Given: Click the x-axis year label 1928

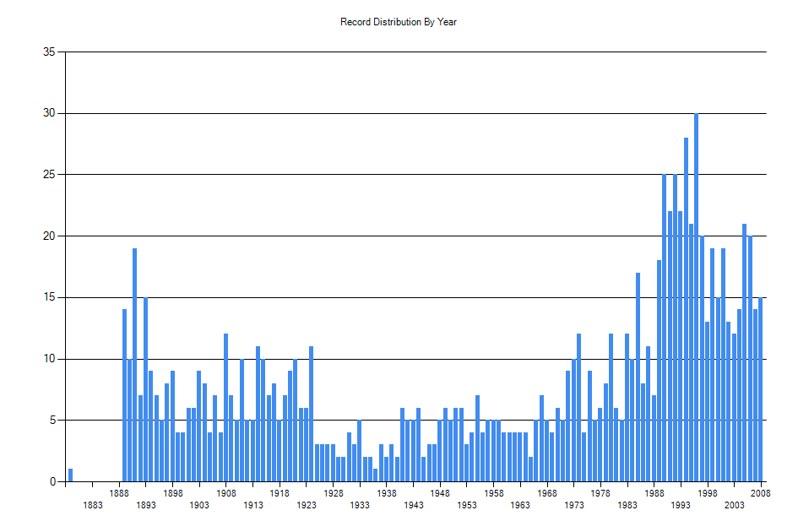Looking at the screenshot, I should [334, 493].
